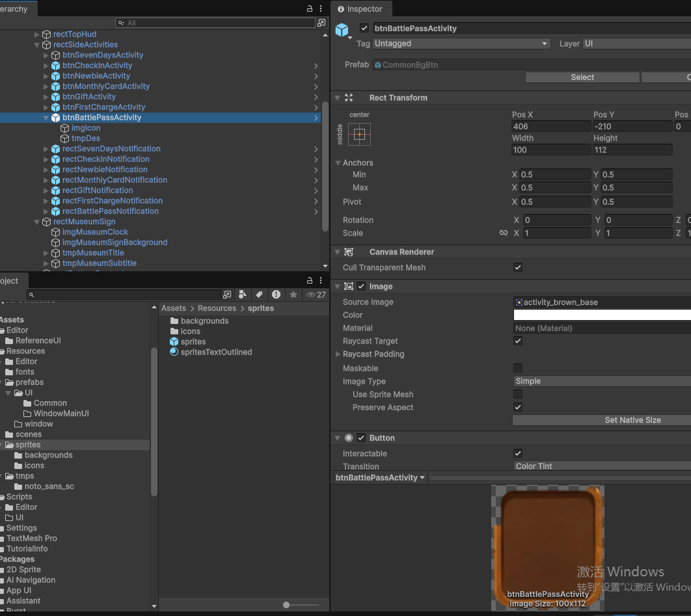Click the search-by-asset-type shapes icon
This screenshot has height=616, width=691.
243,295
